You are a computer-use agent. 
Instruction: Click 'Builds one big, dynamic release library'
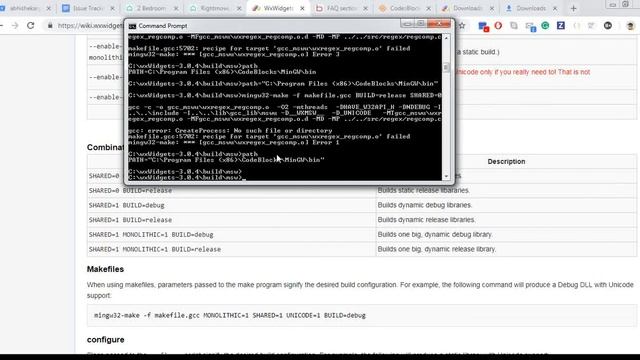point(506,249)
